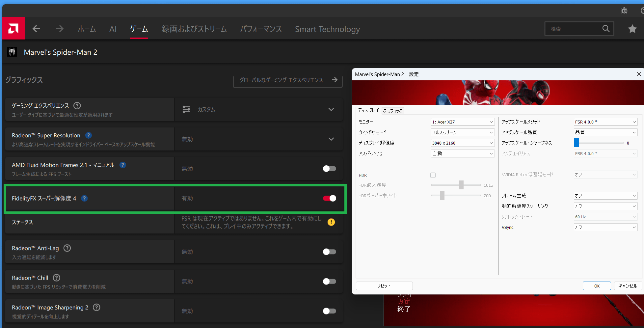Check the HDR checkbox
The height and width of the screenshot is (328, 644).
pos(433,175)
